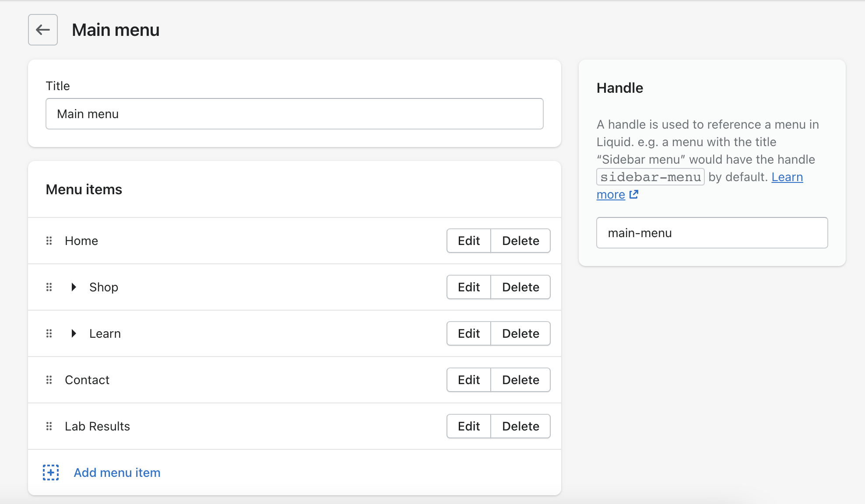Click the dashed add icon near Add menu item

[x=51, y=472]
